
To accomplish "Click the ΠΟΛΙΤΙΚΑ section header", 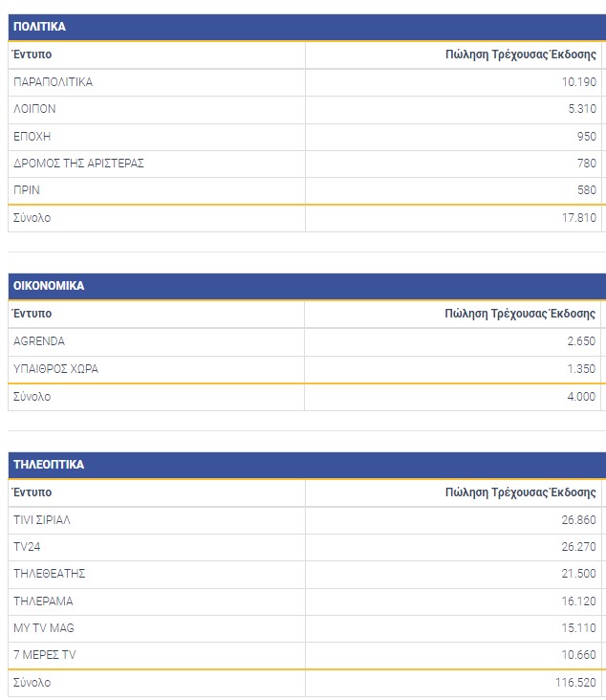I will (40, 27).
